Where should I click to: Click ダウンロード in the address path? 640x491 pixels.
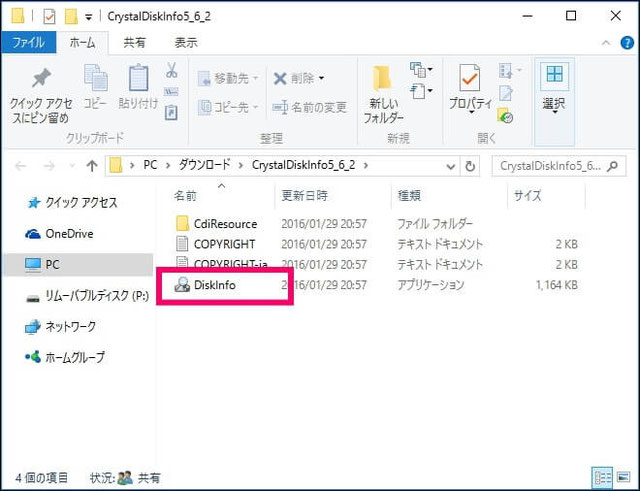(x=205, y=165)
